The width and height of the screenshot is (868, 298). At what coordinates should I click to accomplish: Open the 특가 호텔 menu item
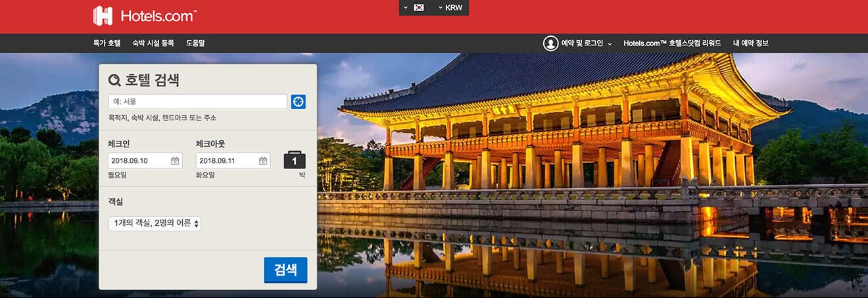107,43
